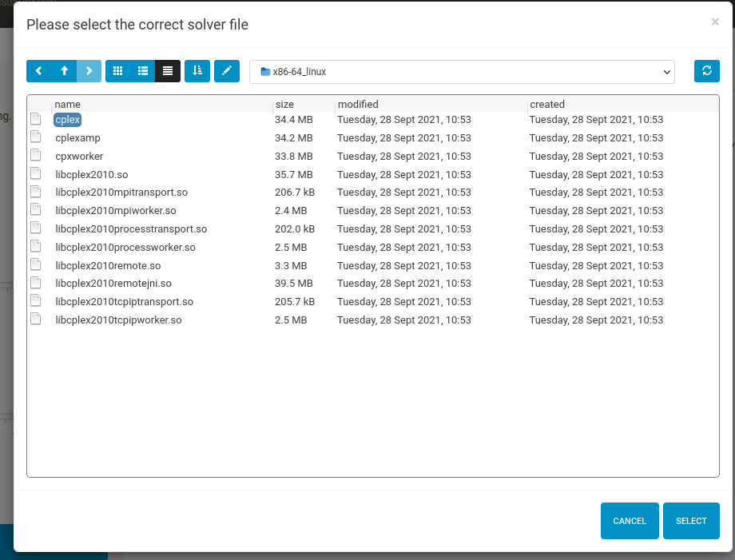Select libcplex2010remotejni.so

[113, 283]
